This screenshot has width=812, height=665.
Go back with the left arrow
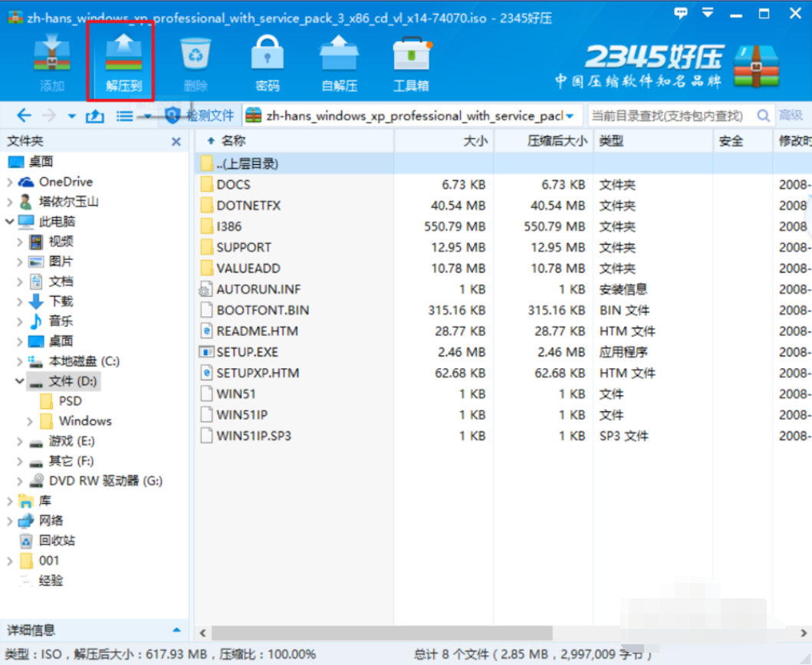click(x=24, y=116)
